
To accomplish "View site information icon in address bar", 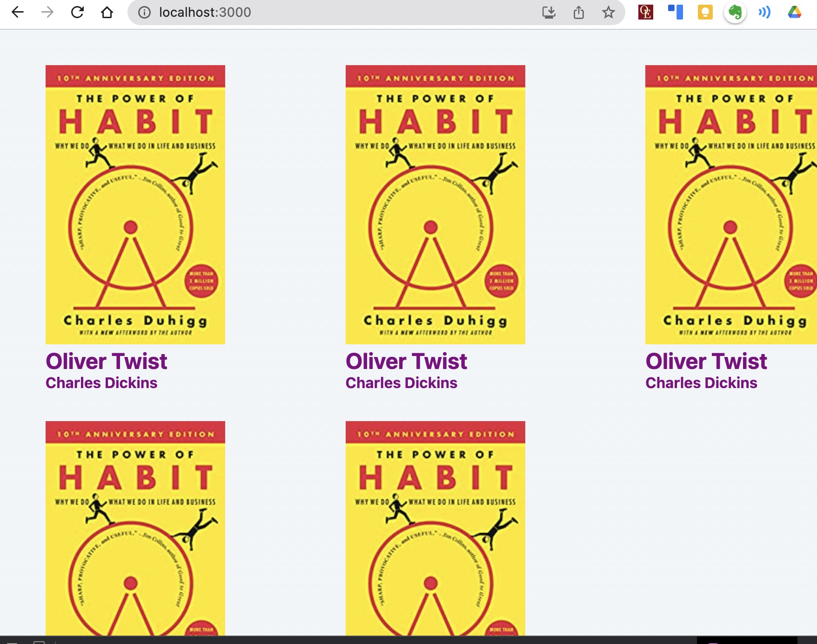I will point(145,13).
